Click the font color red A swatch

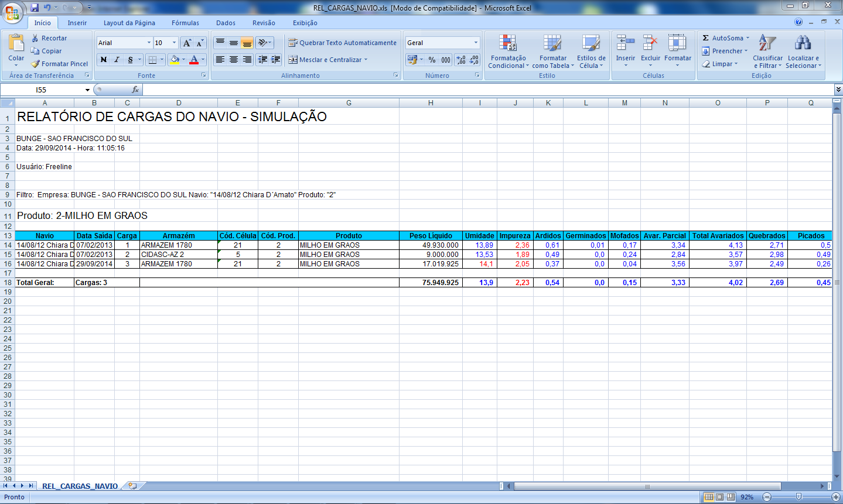pos(194,60)
